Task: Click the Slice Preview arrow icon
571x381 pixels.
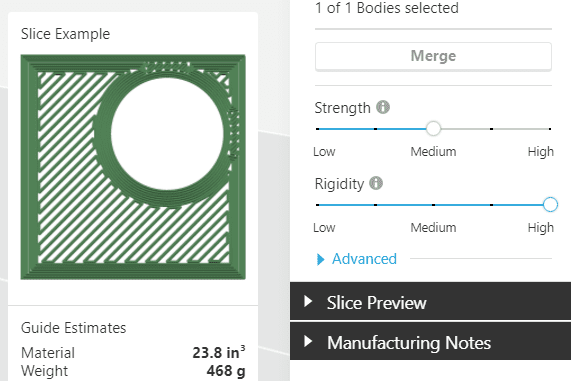Action: pyautogui.click(x=308, y=302)
